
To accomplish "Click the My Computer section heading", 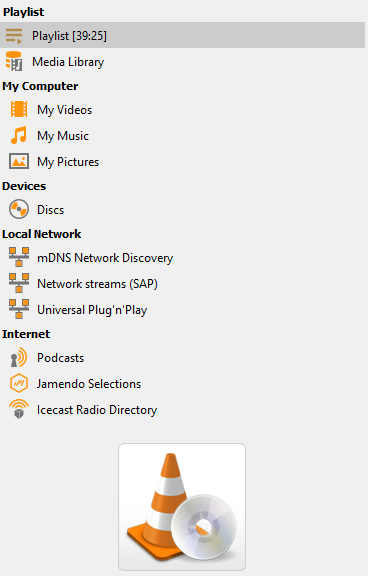I will [x=40, y=86].
